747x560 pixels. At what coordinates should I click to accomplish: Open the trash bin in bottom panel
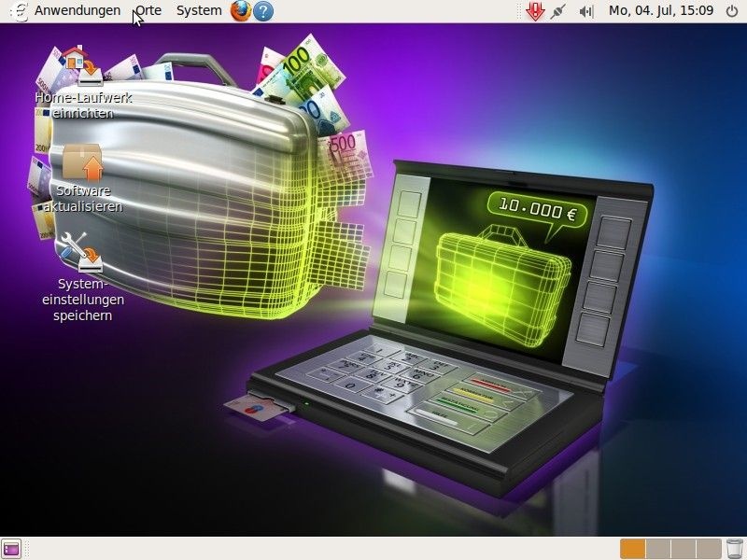point(735,549)
